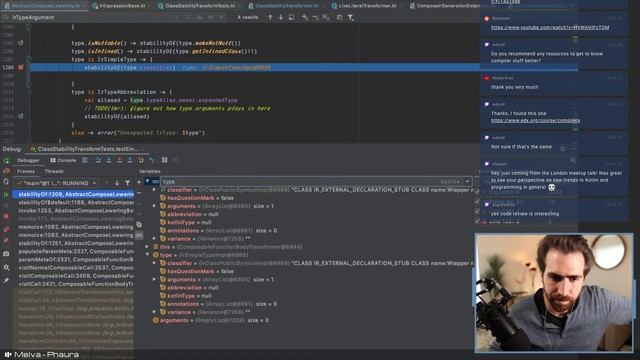Remove watch with minus icon
This screenshot has width=640, height=360.
pos(139,193)
